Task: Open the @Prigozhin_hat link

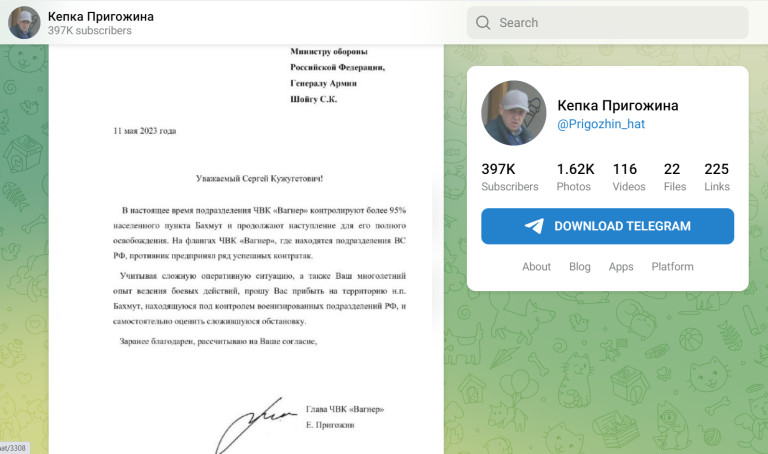Action: point(601,124)
